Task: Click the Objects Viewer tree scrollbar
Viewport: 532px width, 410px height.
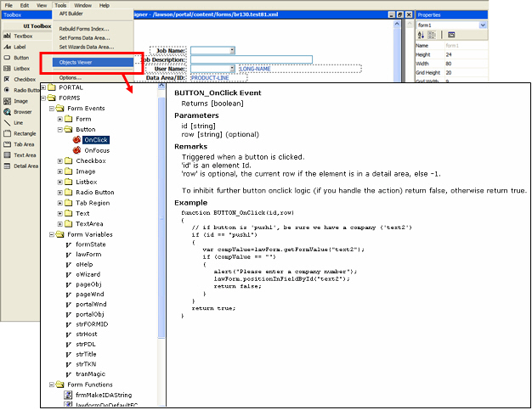Action: click(x=161, y=216)
